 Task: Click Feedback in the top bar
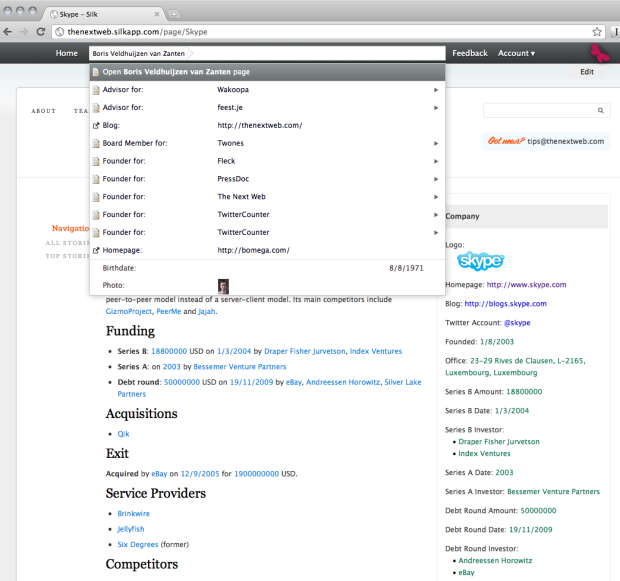[470, 53]
